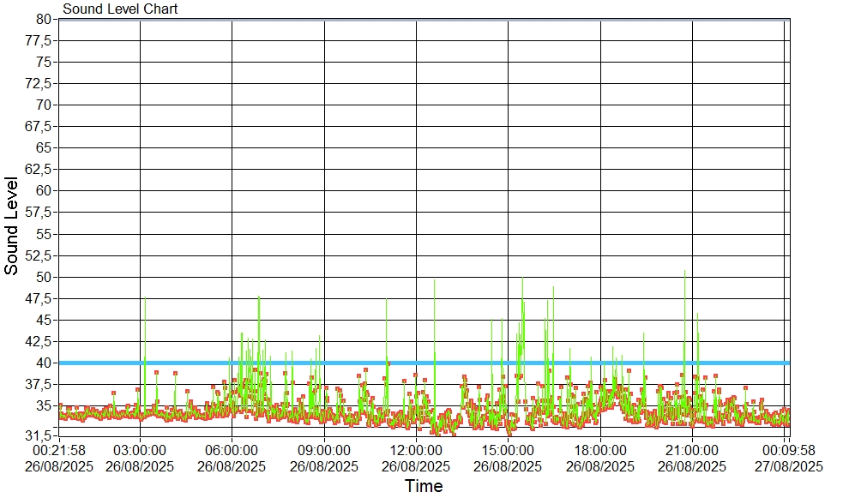Click the 31,5 minimum y-axis value
Image resolution: width=849 pixels, height=504 pixels.
39,435
